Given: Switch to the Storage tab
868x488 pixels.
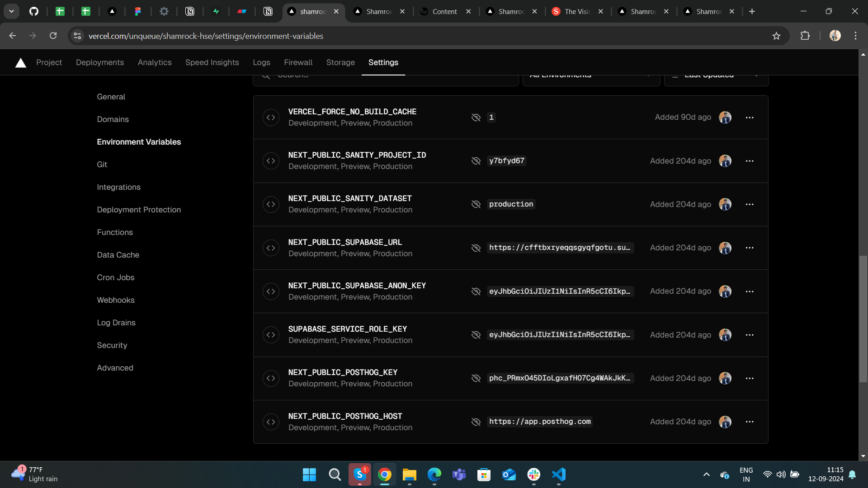Looking at the screenshot, I should [340, 62].
